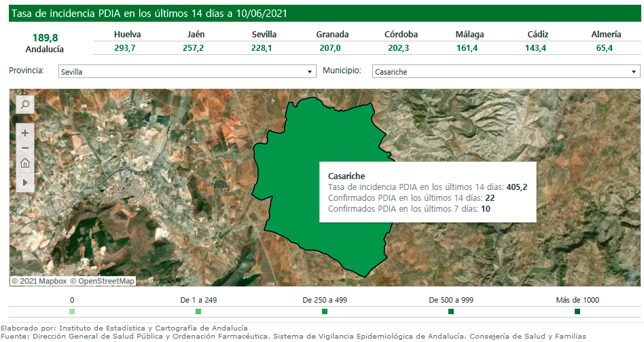Select the lightest green swatch for 0

[x=72, y=311]
